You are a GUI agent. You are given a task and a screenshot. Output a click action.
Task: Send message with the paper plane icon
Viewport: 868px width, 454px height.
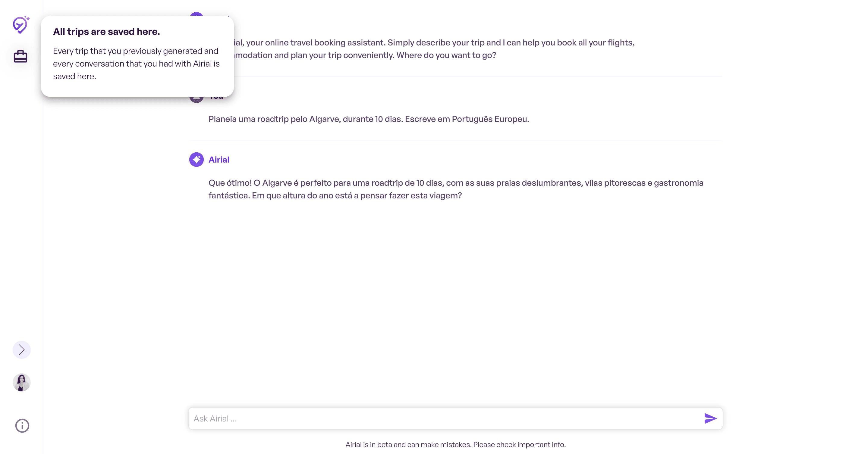pyautogui.click(x=710, y=418)
